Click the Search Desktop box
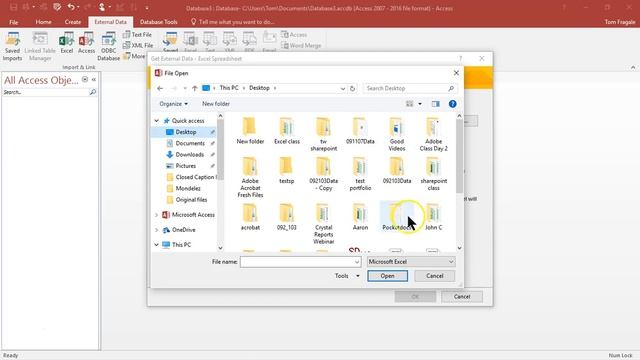 tap(409, 88)
